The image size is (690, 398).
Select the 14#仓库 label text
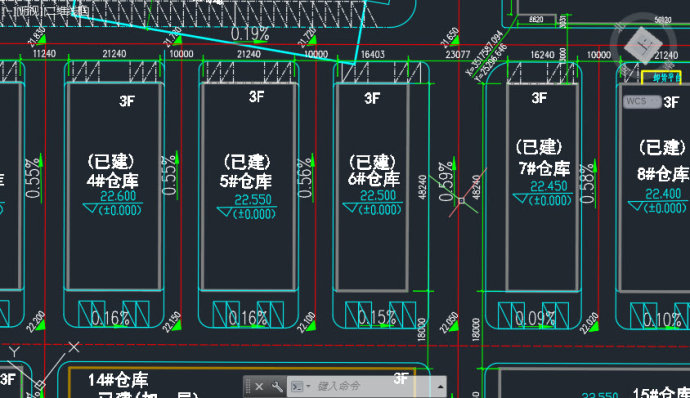[118, 380]
